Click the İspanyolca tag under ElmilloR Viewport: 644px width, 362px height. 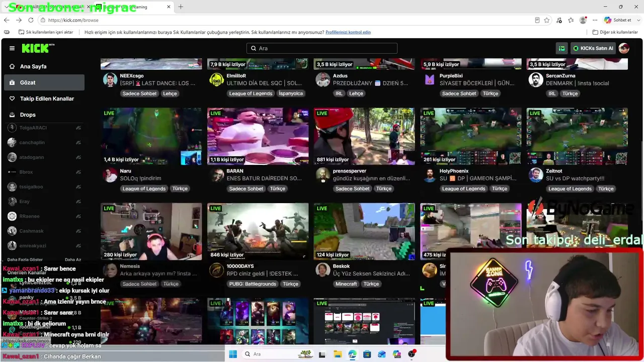(291, 94)
